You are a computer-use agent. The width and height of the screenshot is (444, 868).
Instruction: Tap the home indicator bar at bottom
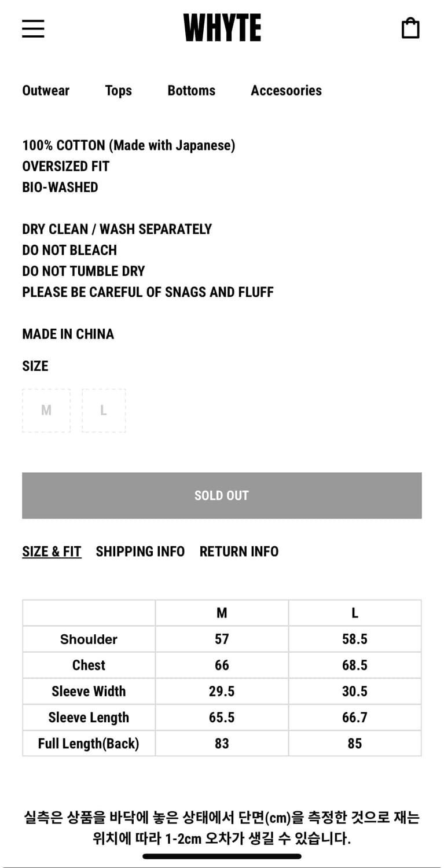pos(222,856)
